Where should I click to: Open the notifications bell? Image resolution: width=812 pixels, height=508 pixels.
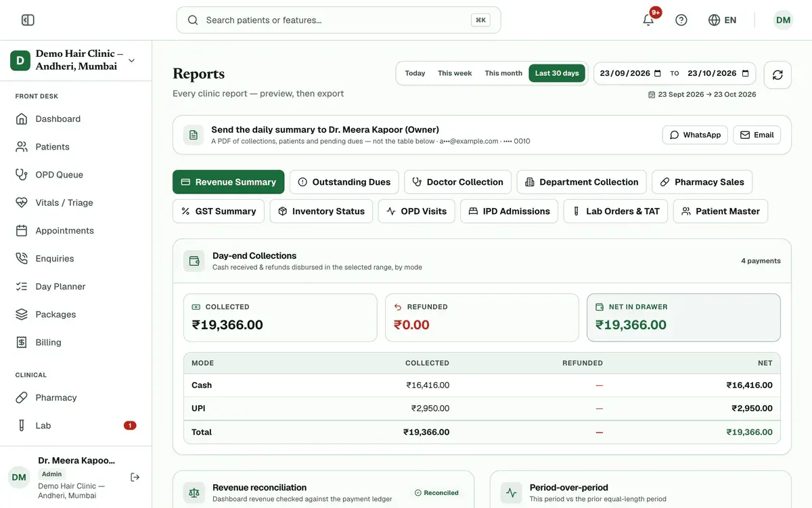[648, 20]
